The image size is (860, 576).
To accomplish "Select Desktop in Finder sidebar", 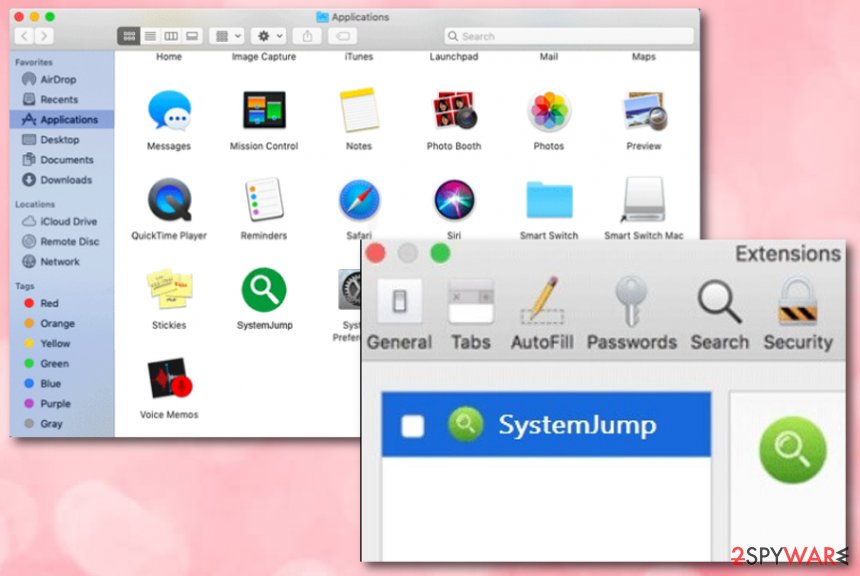I will [x=61, y=139].
